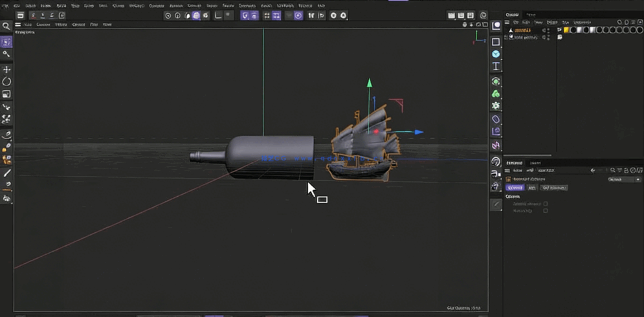Click the highlighted Basic button in attributes
644x317 pixels.
click(515, 188)
